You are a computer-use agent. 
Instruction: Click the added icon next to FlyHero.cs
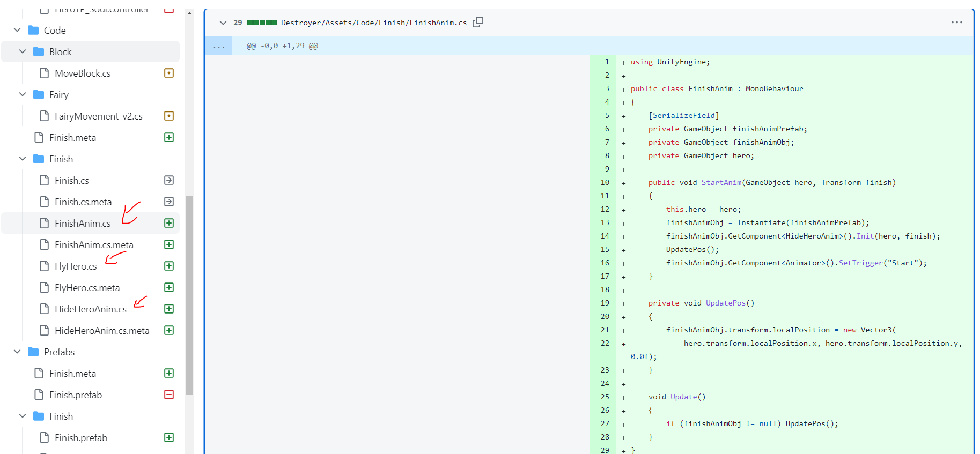click(169, 266)
